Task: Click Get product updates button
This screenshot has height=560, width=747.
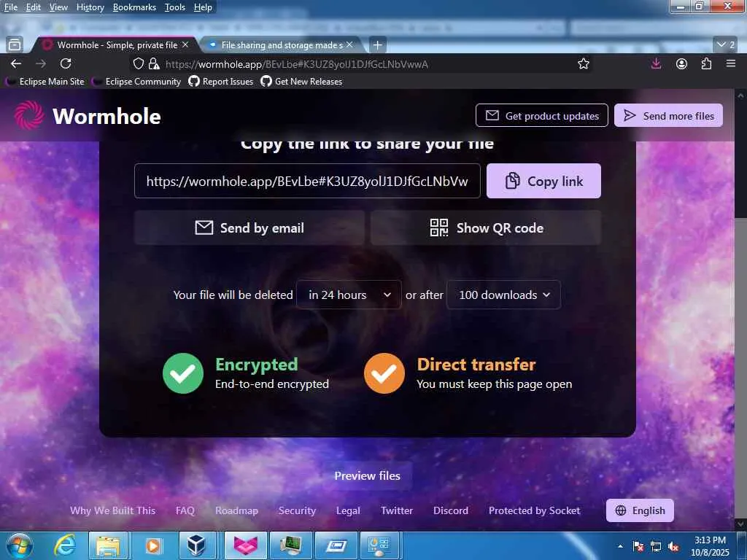Action: point(542,116)
